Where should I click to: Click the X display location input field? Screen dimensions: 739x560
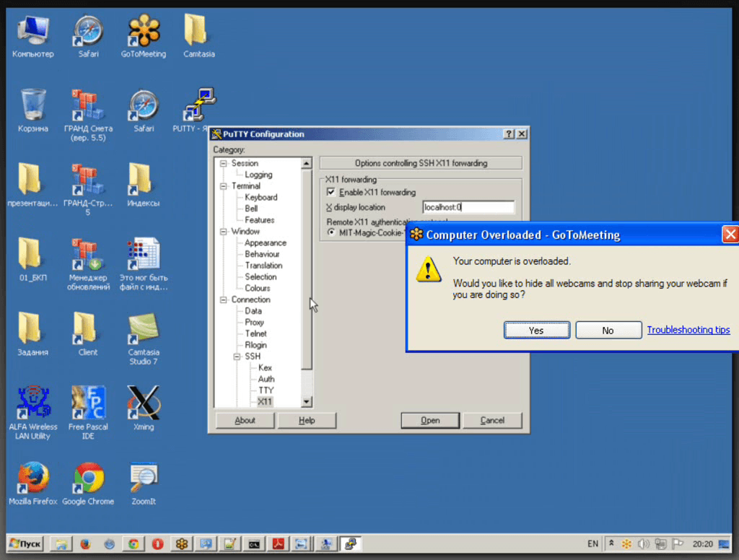pyautogui.click(x=468, y=207)
